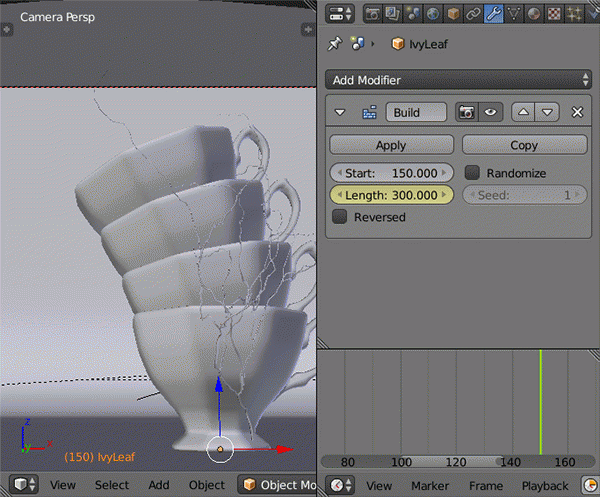Switch to the Object properties tab

coord(452,14)
